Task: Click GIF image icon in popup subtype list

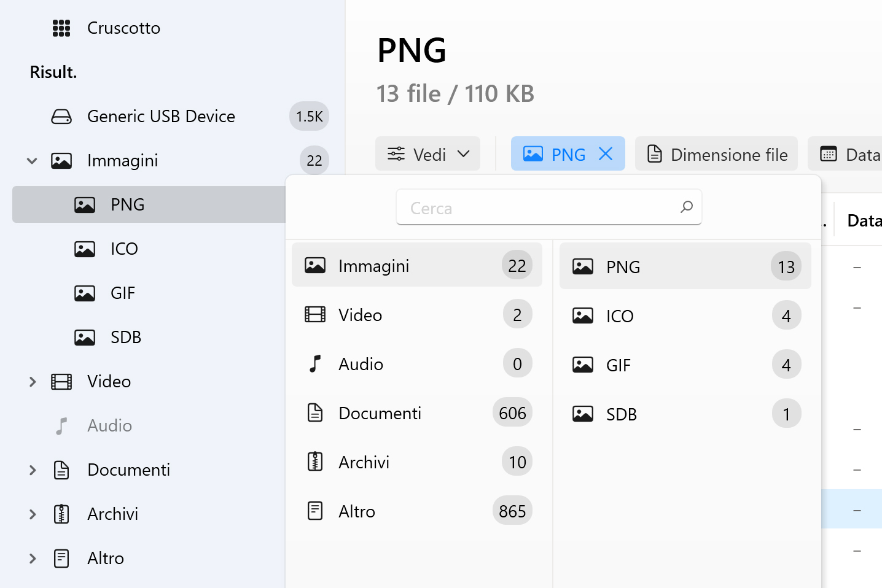Action: [x=583, y=365]
